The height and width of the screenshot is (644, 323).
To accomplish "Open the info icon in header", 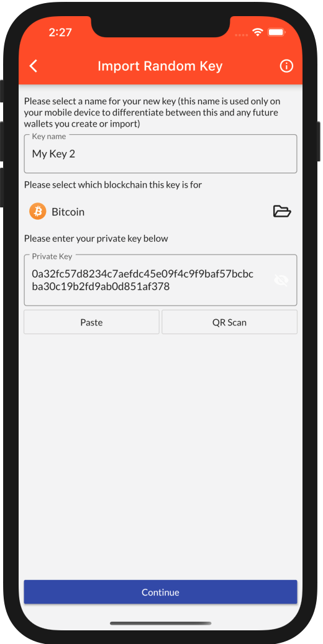I will pos(286,66).
